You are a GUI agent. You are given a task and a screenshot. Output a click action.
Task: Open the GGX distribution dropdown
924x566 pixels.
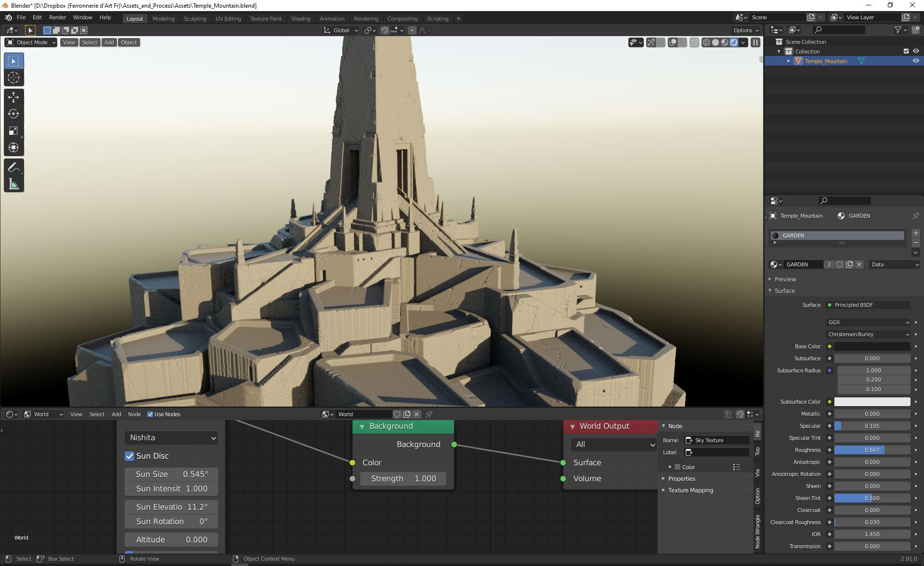[868, 322]
